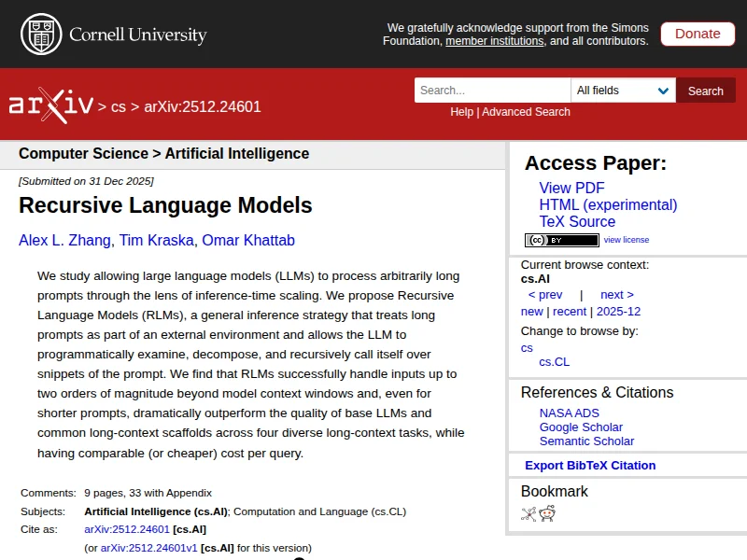Viewport: 747px width, 560px height.
Task: Navigate to previous paper with prev link
Action: pyautogui.click(x=545, y=294)
